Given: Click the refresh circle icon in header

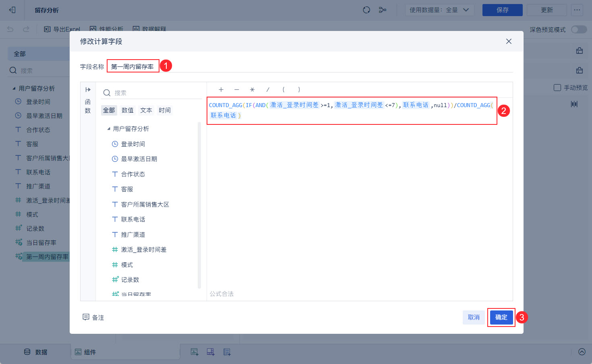Looking at the screenshot, I should (x=366, y=10).
